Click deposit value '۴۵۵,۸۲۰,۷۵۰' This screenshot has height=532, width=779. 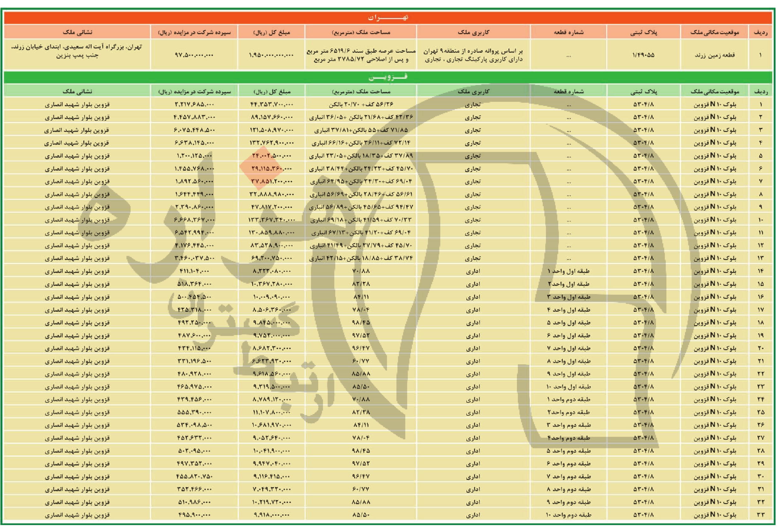tap(194, 477)
